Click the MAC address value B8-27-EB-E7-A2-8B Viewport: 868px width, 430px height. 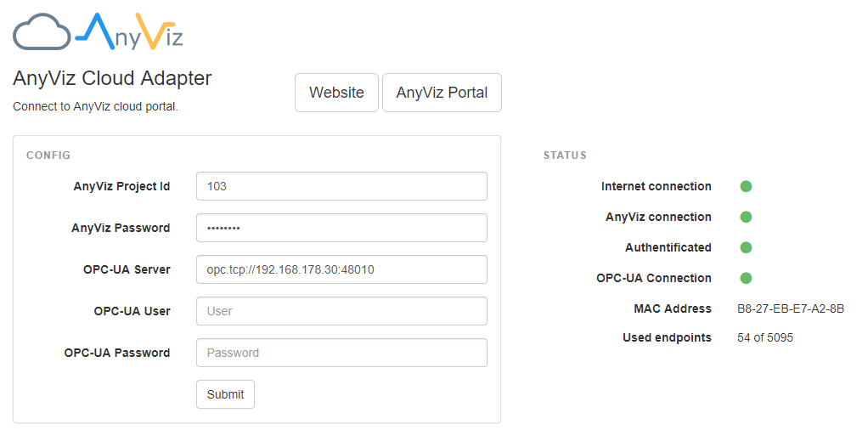tap(791, 308)
